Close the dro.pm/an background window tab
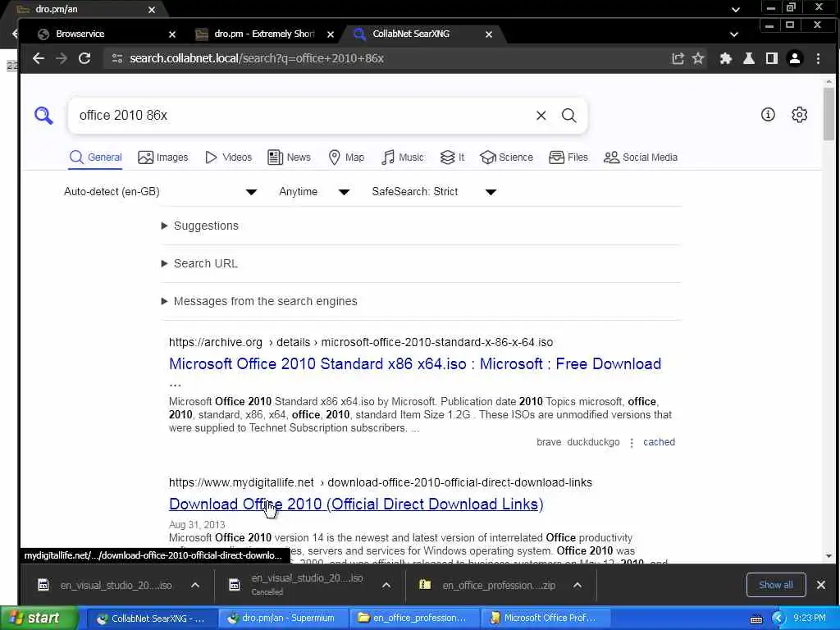 [x=152, y=10]
